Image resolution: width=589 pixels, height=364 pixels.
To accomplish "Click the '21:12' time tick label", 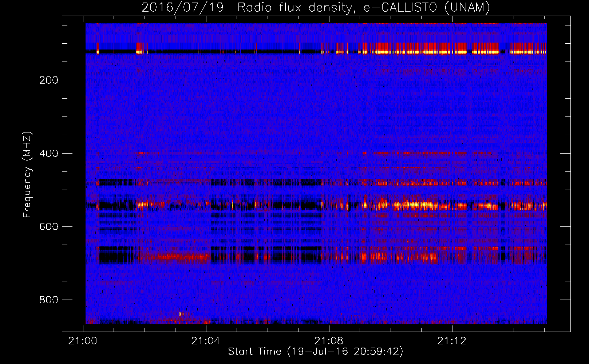I will [x=452, y=341].
